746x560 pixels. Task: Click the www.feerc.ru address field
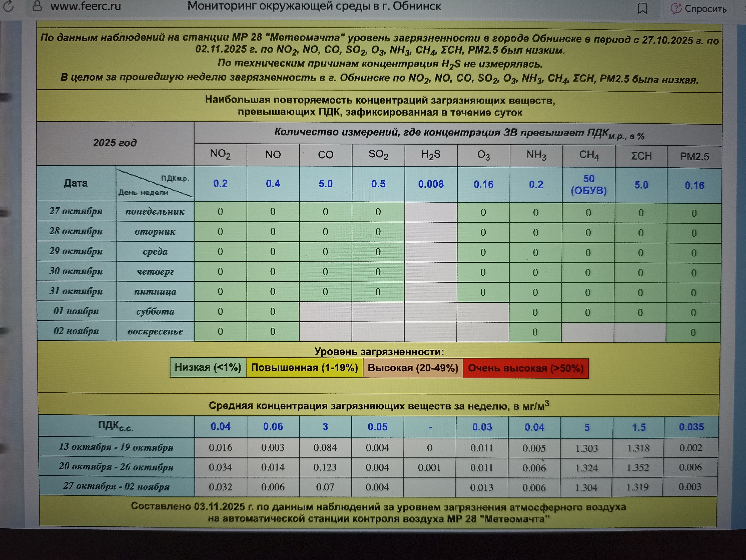point(86,6)
